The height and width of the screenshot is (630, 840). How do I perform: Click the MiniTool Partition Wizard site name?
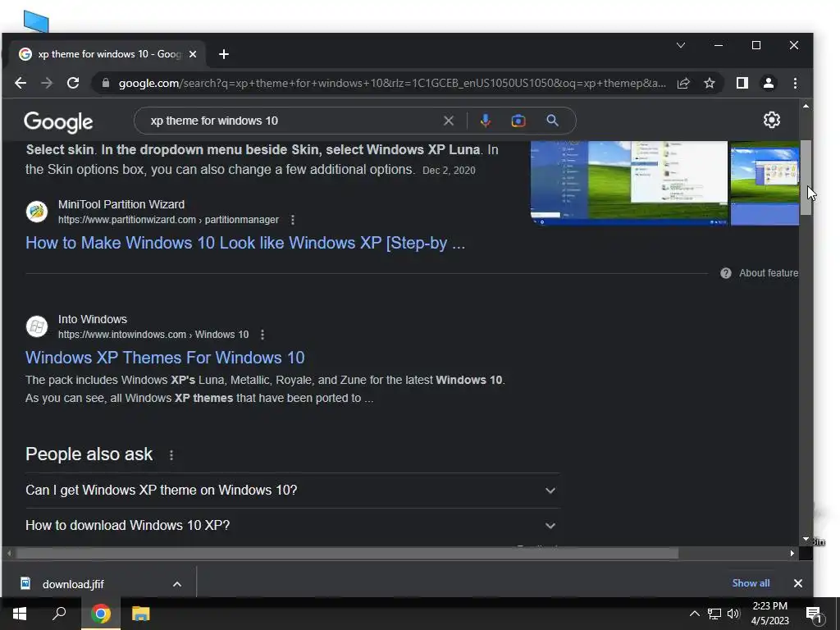pyautogui.click(x=121, y=204)
